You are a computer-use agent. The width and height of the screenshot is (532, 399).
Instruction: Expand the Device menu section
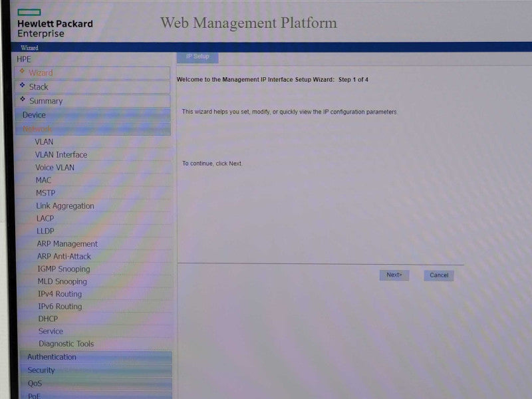point(93,115)
